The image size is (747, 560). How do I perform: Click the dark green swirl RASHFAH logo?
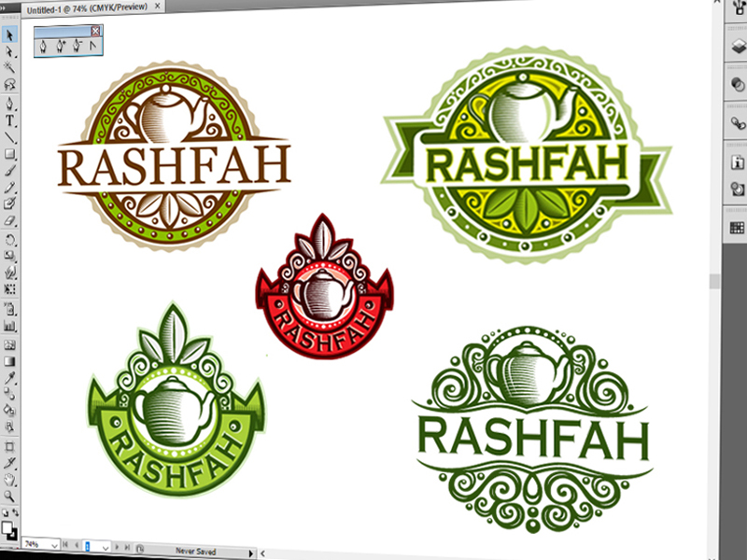point(532,429)
